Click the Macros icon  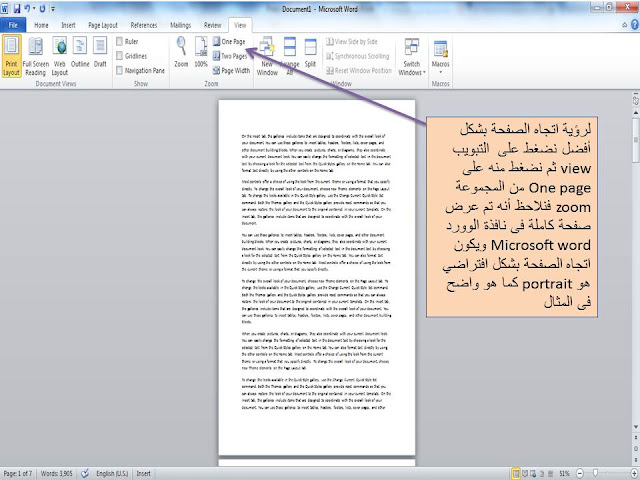tap(440, 48)
